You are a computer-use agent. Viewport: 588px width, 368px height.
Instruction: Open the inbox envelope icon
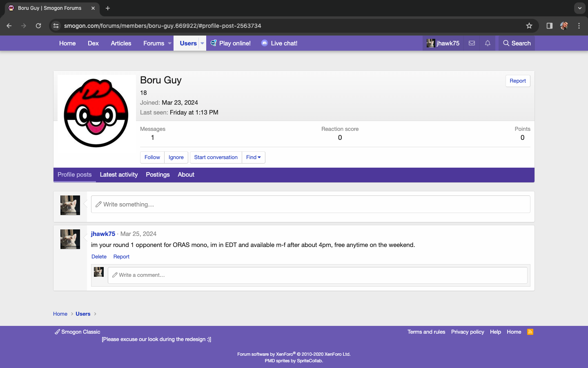[x=472, y=43]
